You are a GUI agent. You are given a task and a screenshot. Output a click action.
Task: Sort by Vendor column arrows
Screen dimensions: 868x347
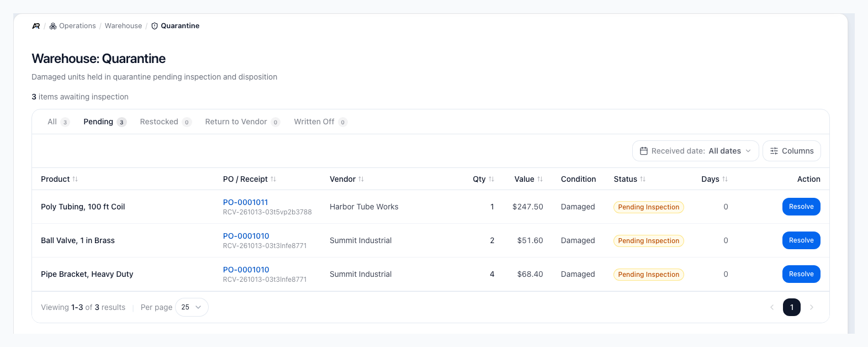tap(361, 179)
